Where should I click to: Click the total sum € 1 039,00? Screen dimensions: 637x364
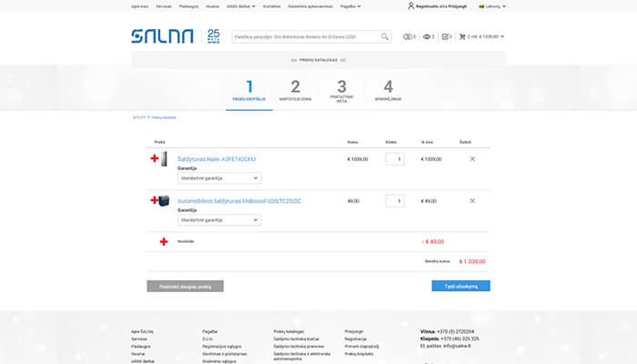pyautogui.click(x=472, y=262)
